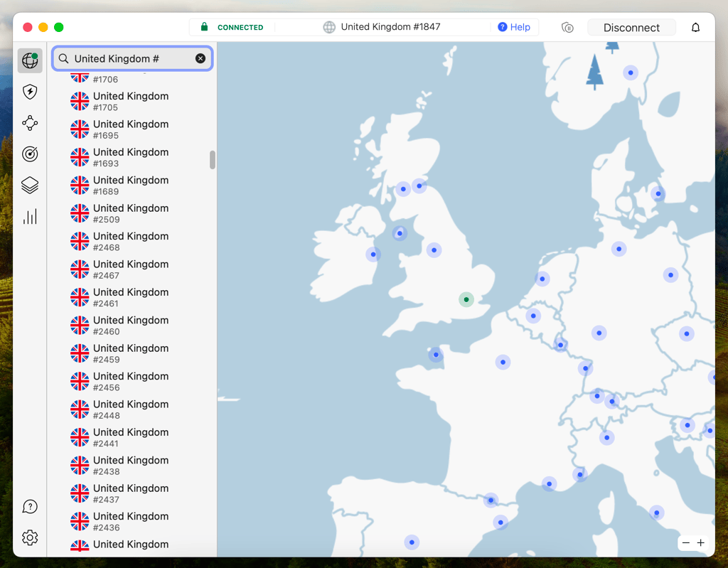Select the Isle of Man map pin
Image resolution: width=728 pixels, height=568 pixels.
(x=400, y=233)
